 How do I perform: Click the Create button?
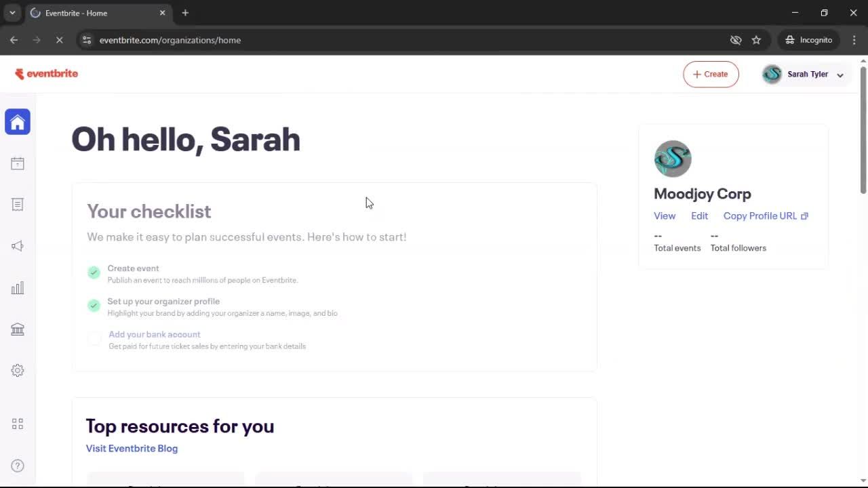coord(711,75)
